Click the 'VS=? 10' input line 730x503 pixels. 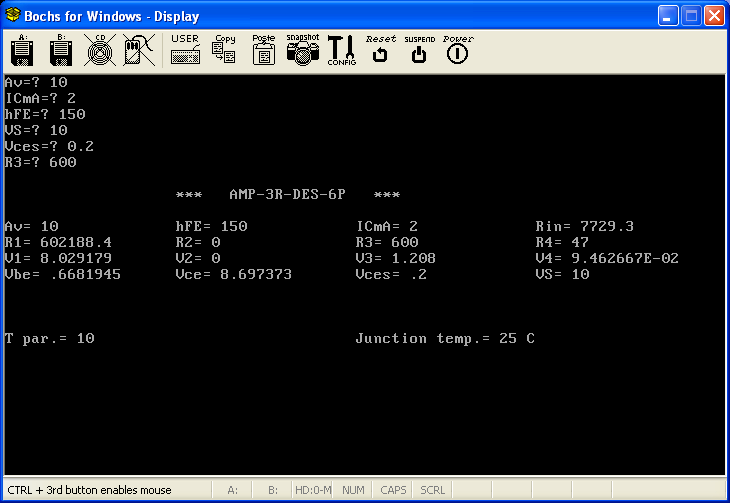point(36,130)
